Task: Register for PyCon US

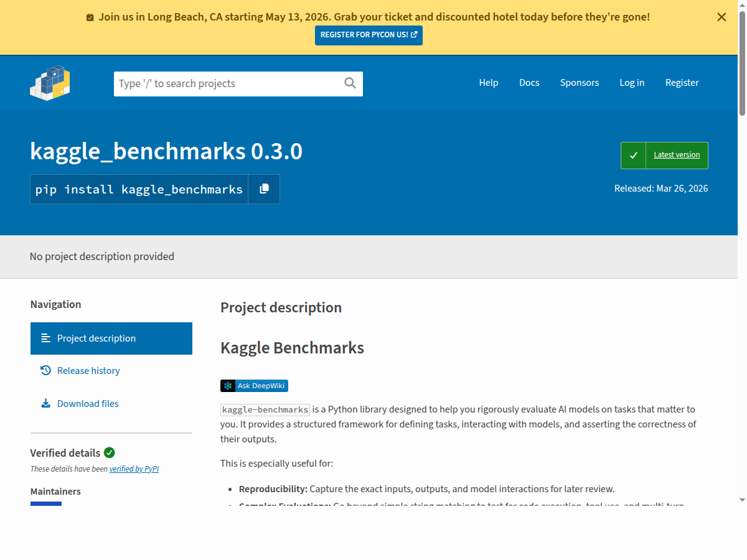Action: tap(369, 35)
